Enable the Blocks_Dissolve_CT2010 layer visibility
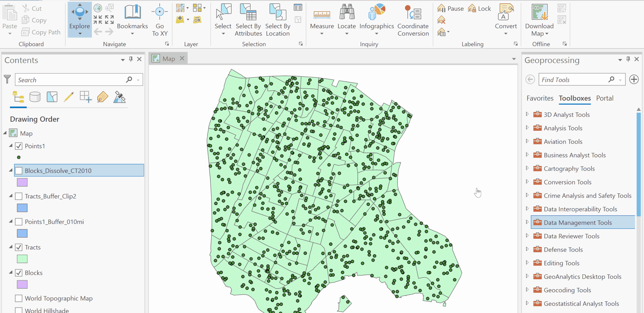The width and height of the screenshot is (644, 313). point(19,170)
